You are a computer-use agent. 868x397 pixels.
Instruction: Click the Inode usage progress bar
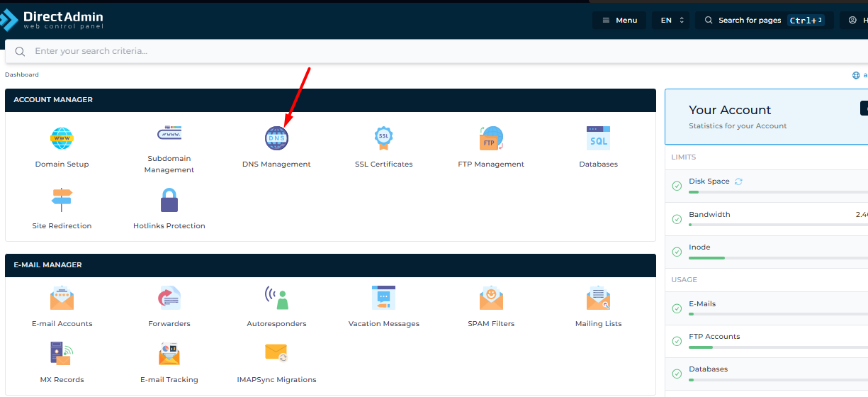(778, 258)
